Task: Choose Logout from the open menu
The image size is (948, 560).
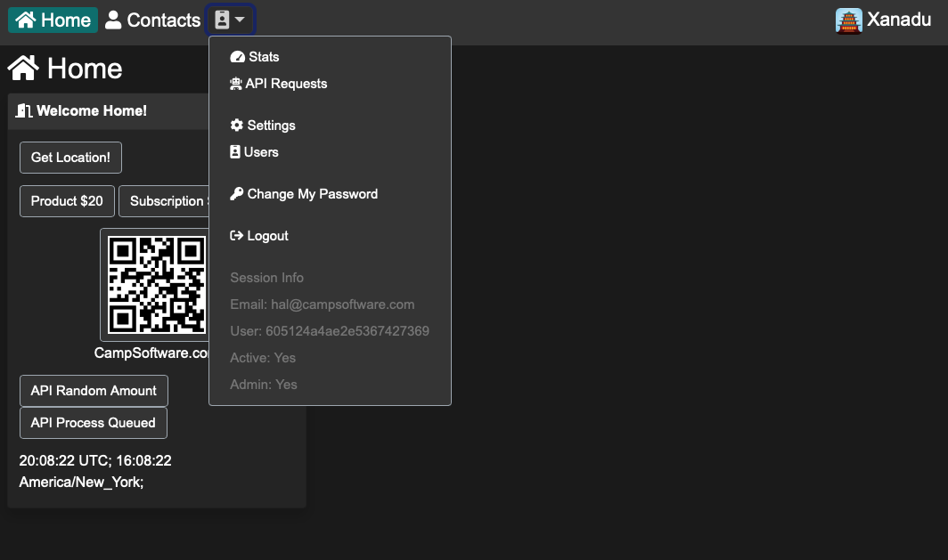Action: pos(268,235)
